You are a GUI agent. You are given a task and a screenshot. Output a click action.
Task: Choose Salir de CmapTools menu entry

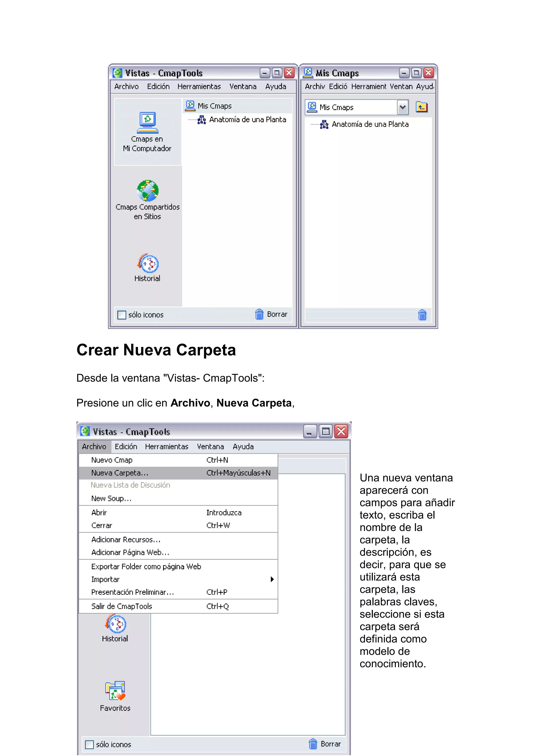coord(178,606)
